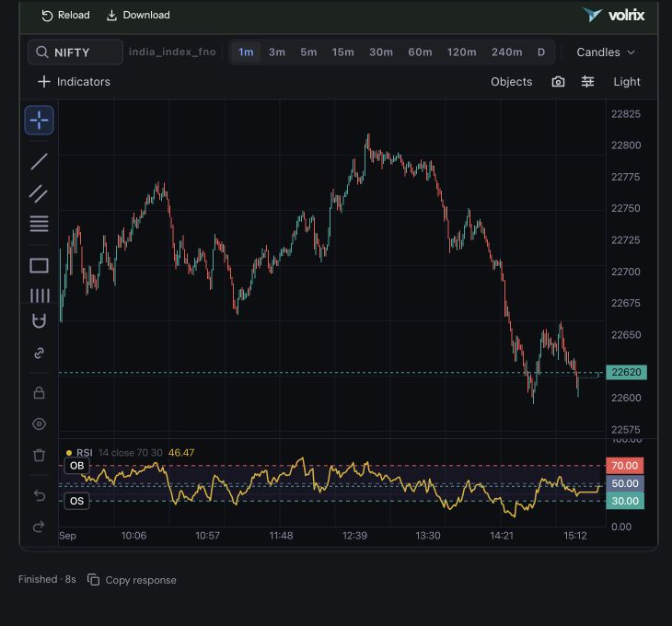Click the OS oversold label
Screen dimensions: 672x626
click(x=76, y=501)
